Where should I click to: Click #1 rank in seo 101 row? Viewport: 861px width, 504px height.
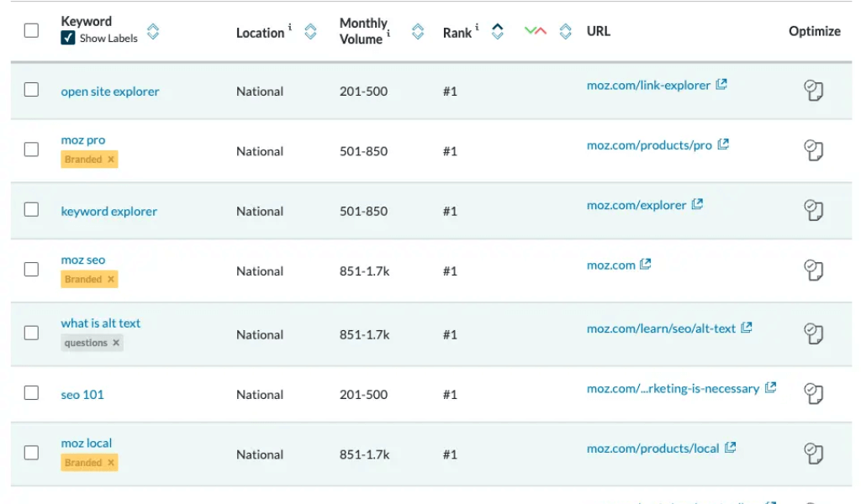[x=451, y=394]
